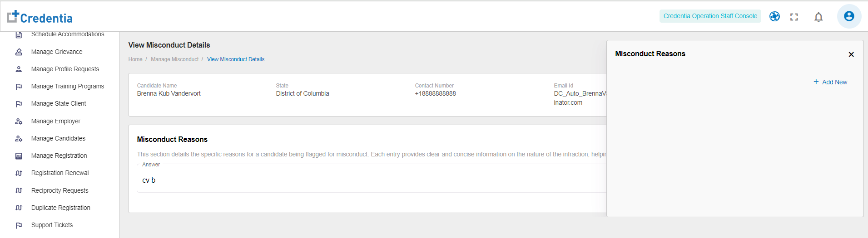Screen dimensions: 868x238
Task: Open Credentia Operation Staff Console
Action: tap(710, 16)
